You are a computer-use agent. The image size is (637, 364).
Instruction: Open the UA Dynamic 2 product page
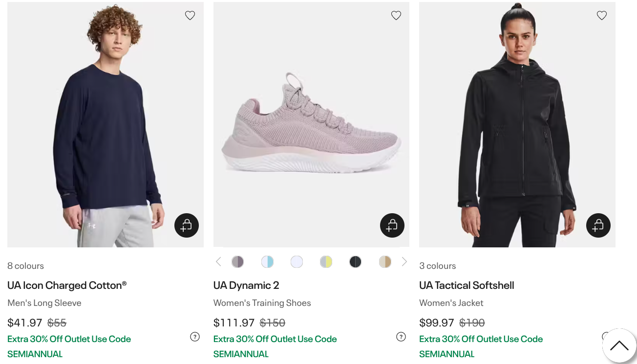click(246, 285)
